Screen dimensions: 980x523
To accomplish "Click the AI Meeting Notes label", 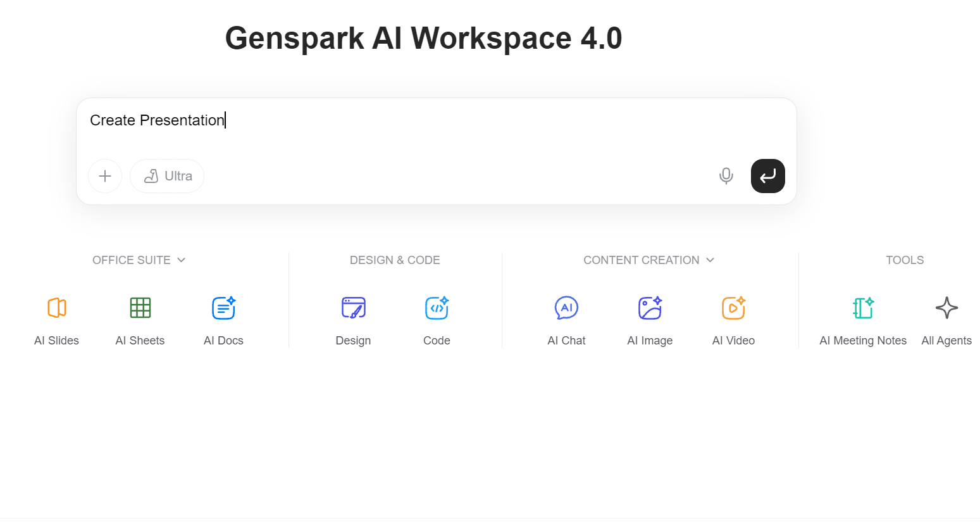I will click(x=863, y=341).
